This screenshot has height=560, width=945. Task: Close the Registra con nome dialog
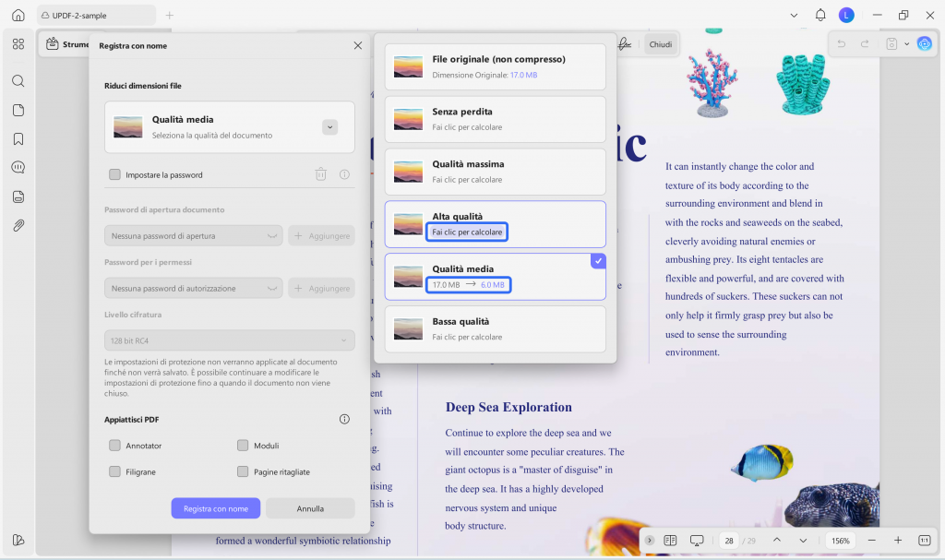[x=357, y=45]
